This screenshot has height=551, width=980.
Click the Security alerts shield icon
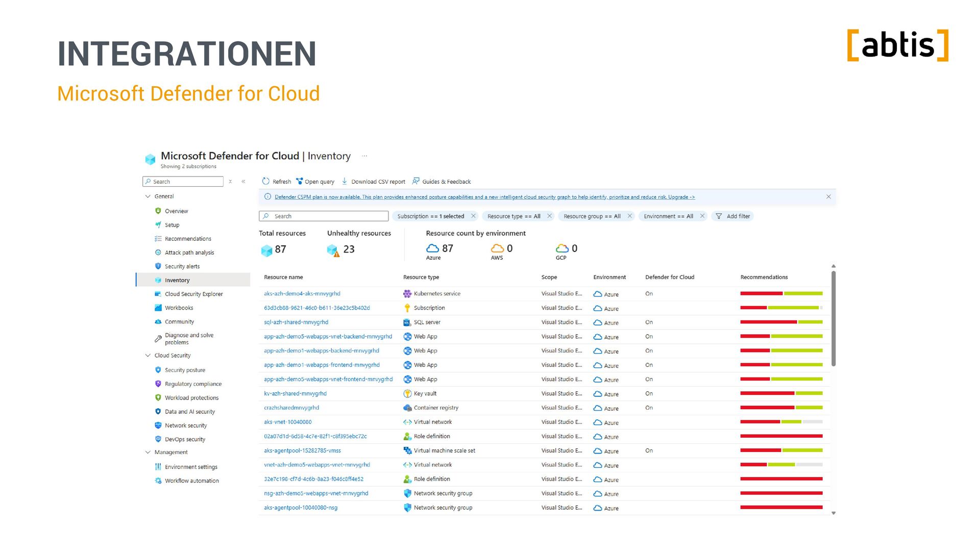[x=158, y=266]
